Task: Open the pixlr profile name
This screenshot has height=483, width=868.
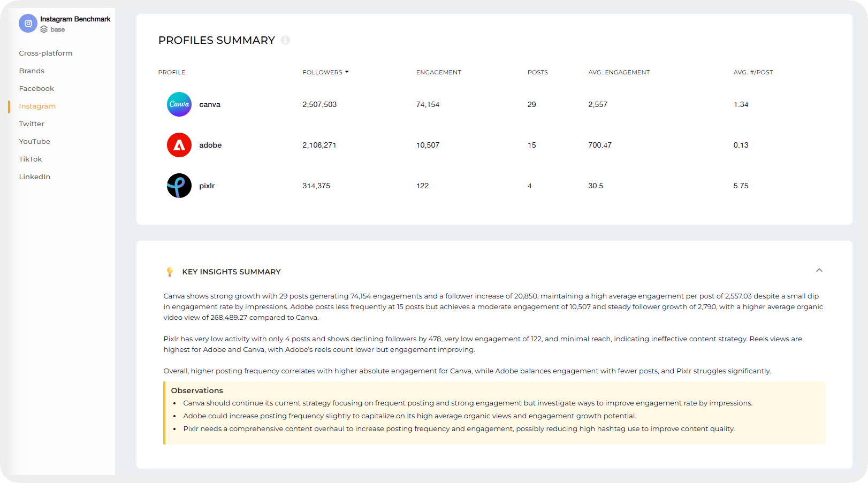Action: [207, 186]
